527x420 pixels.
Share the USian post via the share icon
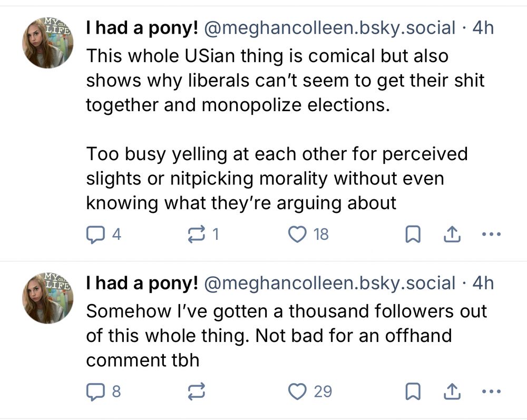click(x=452, y=233)
